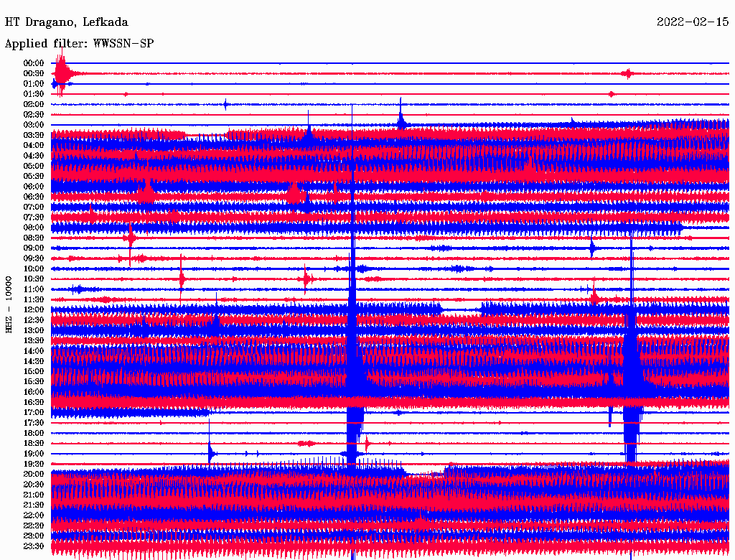735x560 pixels.
Task: Click the large red event at start of 00:30 trace
Action: click(62, 73)
